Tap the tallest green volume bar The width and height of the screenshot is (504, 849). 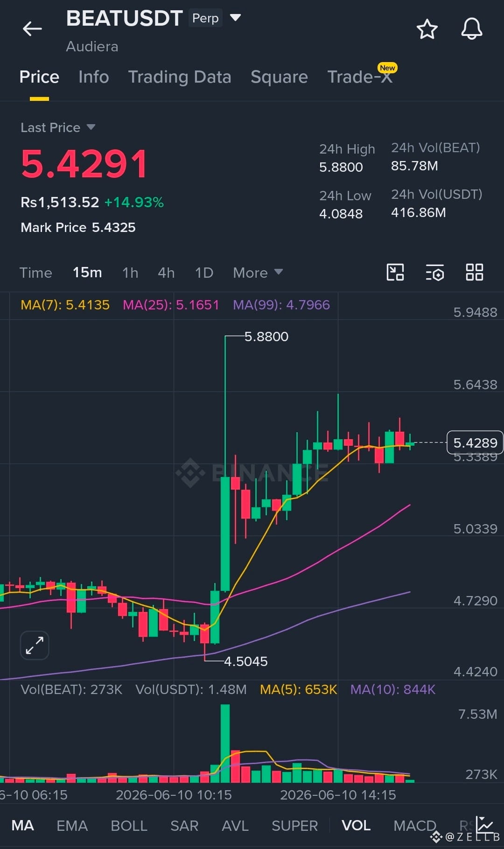point(225,743)
